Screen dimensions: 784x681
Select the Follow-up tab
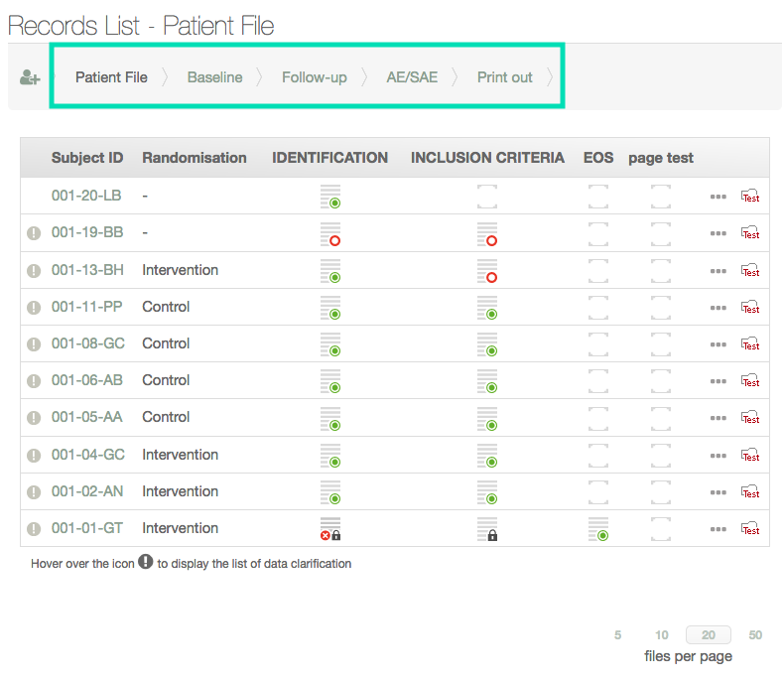(314, 77)
